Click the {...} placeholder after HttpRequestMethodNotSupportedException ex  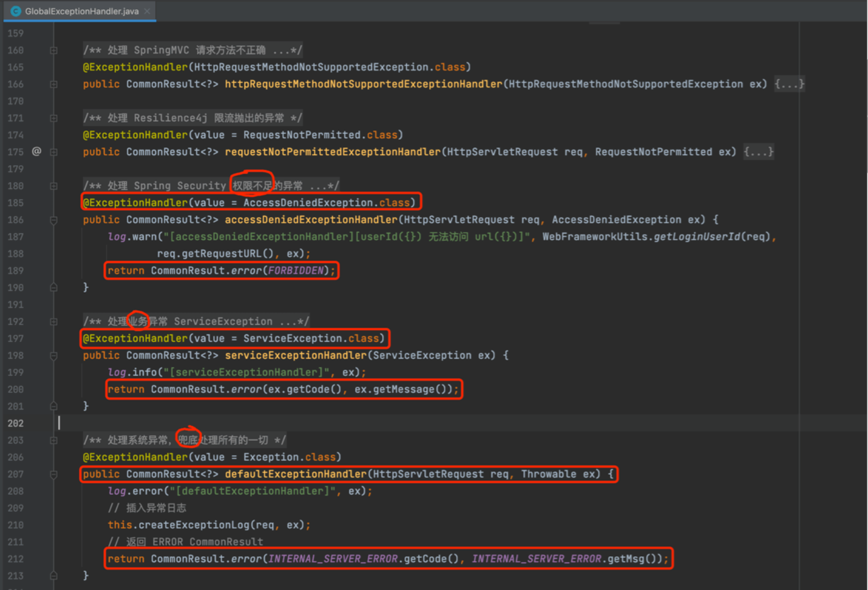pos(789,84)
